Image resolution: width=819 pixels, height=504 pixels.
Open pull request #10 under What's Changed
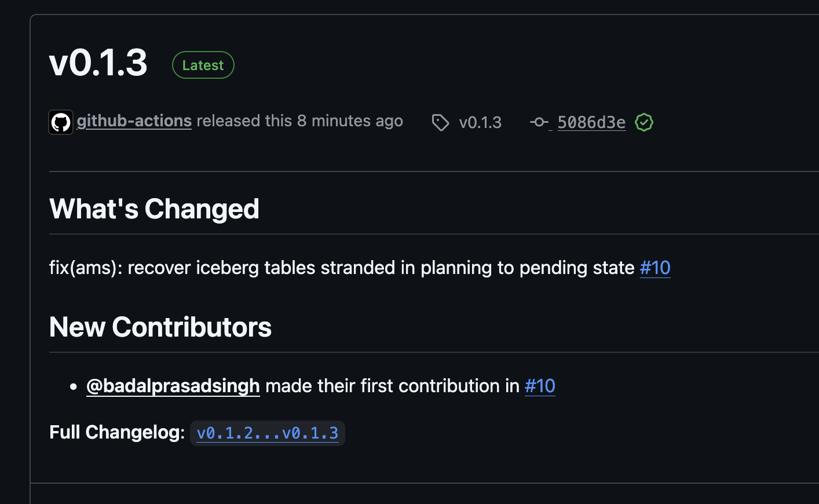[655, 268]
